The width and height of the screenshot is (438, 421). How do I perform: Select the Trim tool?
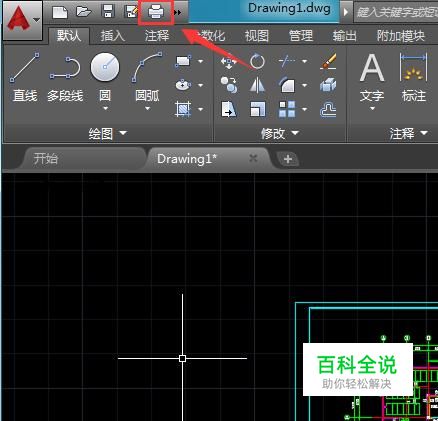(x=287, y=61)
